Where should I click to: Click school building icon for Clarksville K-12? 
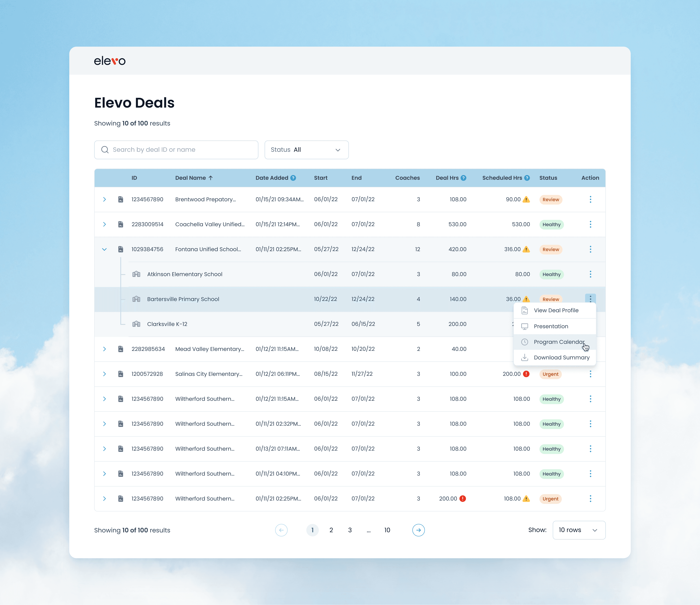point(136,324)
